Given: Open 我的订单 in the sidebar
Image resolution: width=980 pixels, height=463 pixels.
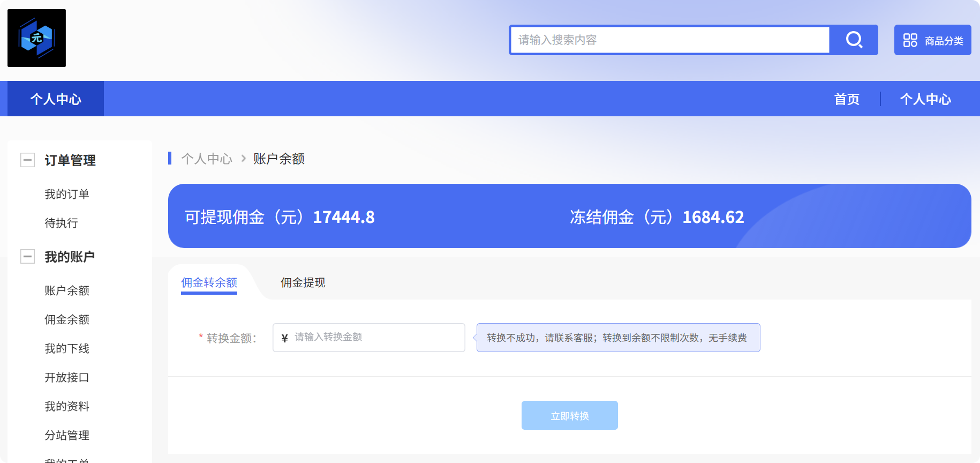Looking at the screenshot, I should click(66, 194).
